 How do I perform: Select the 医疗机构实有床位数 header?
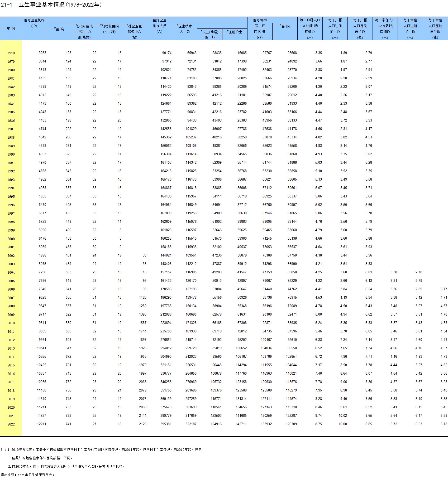pos(260,29)
